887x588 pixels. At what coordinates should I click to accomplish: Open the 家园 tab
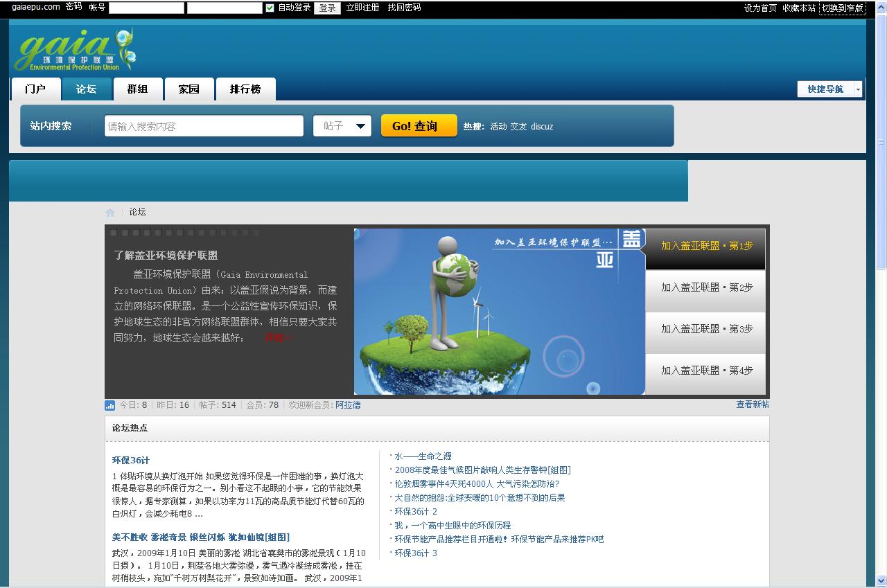pyautogui.click(x=189, y=89)
